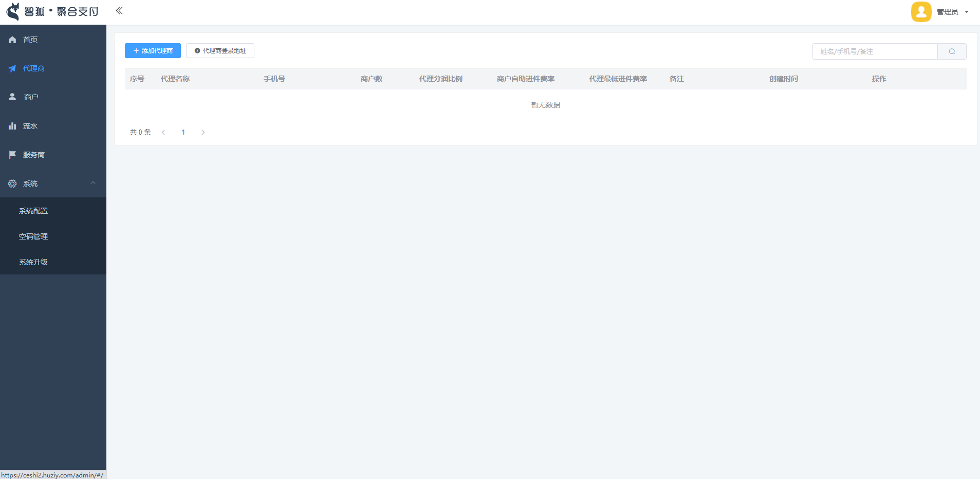Go to previous page arrow
Viewport: 980px width, 479px height.
163,133
